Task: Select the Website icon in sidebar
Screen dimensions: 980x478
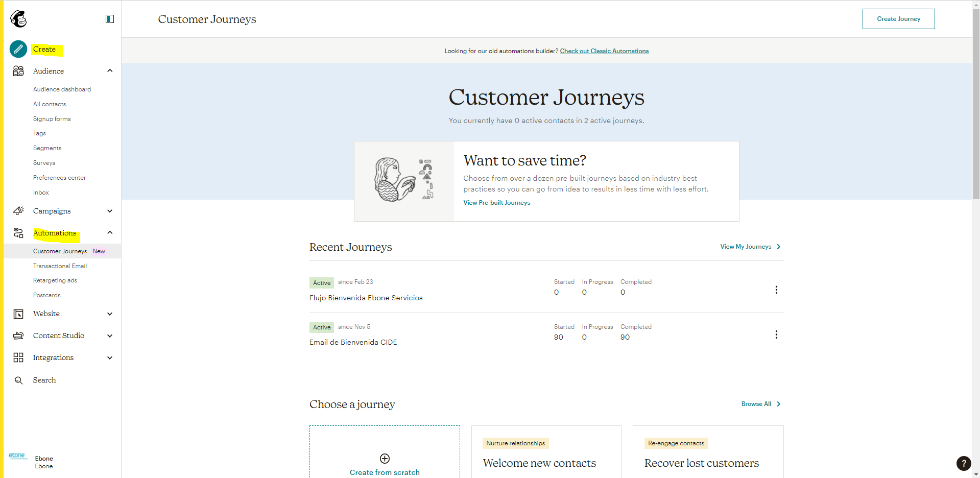Action: point(18,314)
